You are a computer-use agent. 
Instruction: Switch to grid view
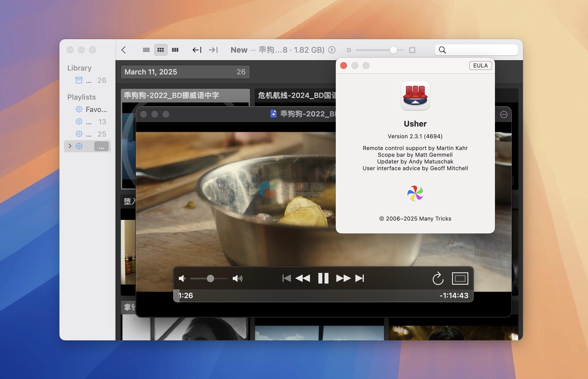[x=161, y=50]
